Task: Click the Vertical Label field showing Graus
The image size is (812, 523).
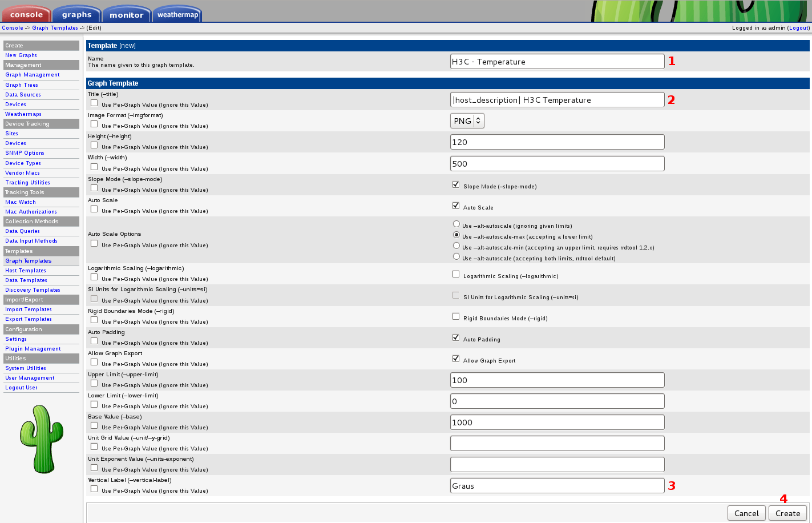Action: [x=557, y=485]
